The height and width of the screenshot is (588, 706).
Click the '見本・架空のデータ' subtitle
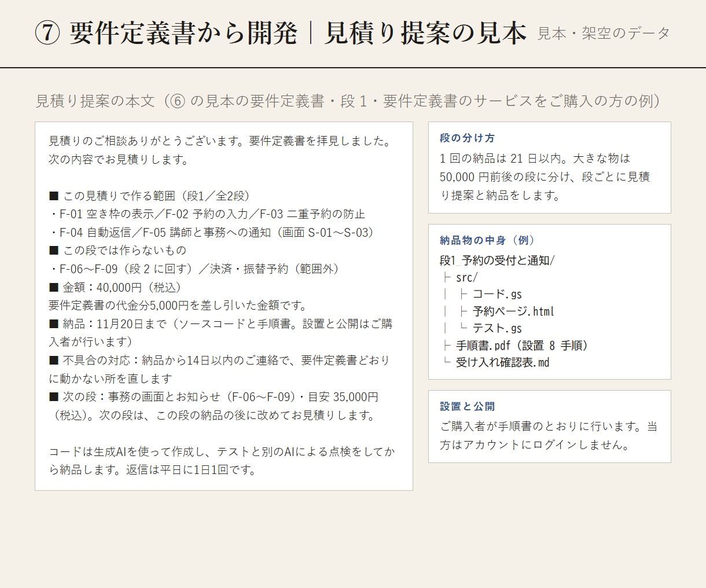(x=604, y=34)
